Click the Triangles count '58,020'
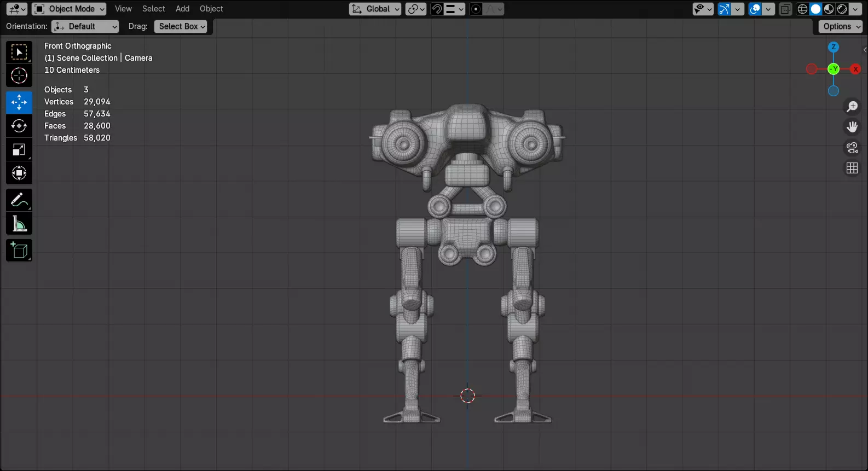This screenshot has height=471, width=868. coord(97,138)
